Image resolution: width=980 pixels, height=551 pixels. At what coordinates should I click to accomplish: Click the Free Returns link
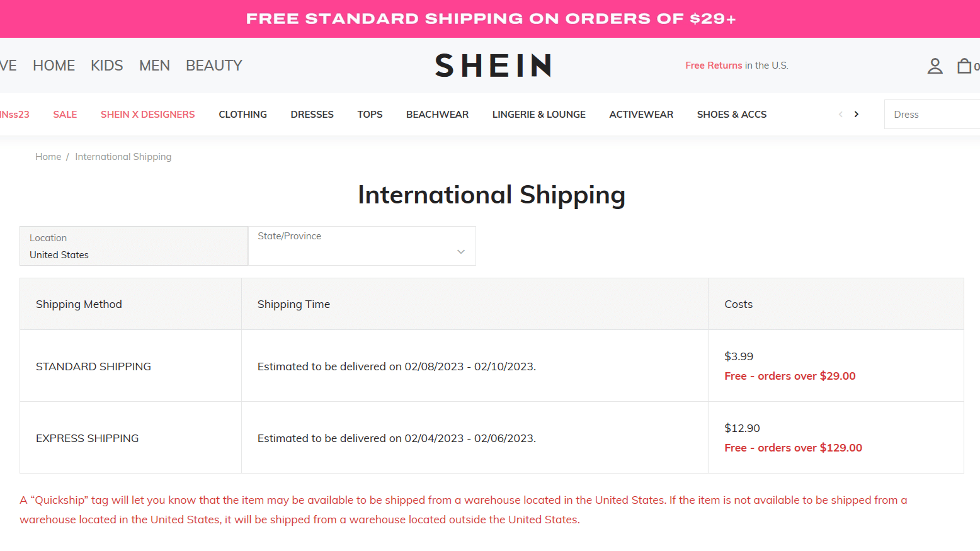point(714,65)
